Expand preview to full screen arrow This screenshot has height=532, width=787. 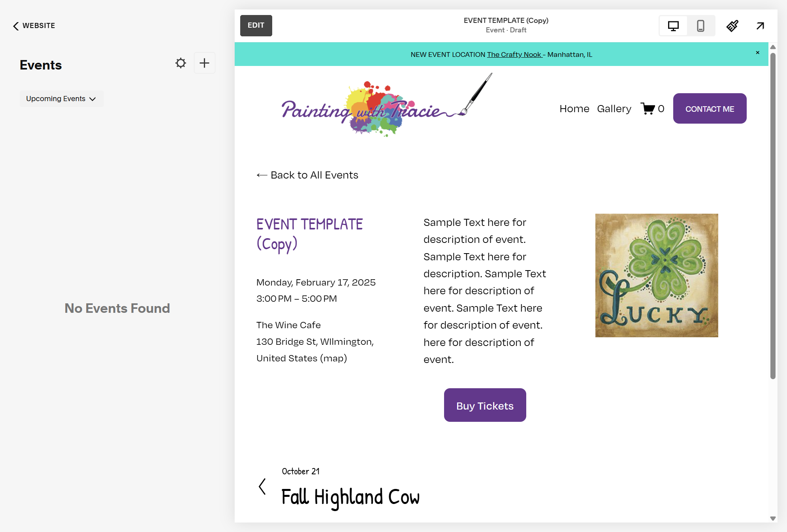(x=760, y=26)
